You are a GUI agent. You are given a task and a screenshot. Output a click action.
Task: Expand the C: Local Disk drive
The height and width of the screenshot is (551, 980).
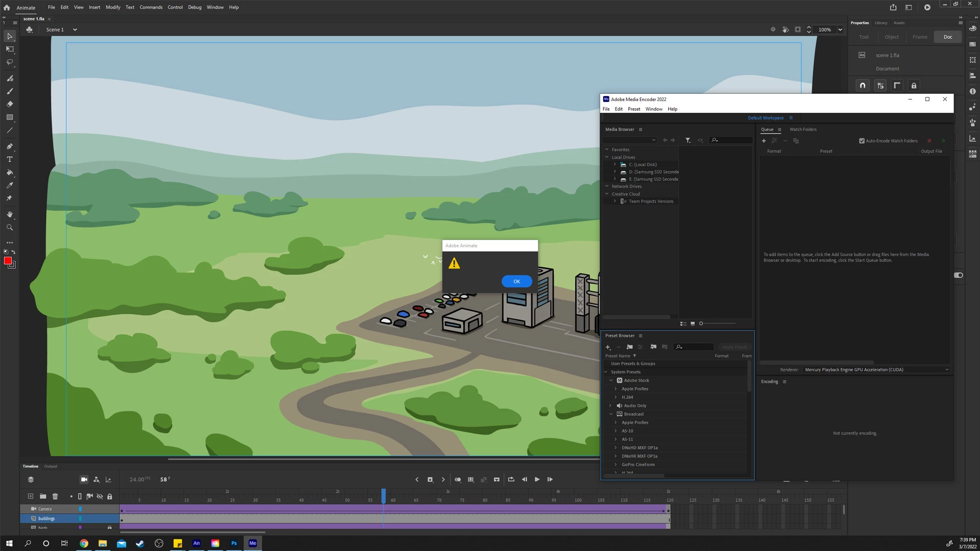point(615,165)
